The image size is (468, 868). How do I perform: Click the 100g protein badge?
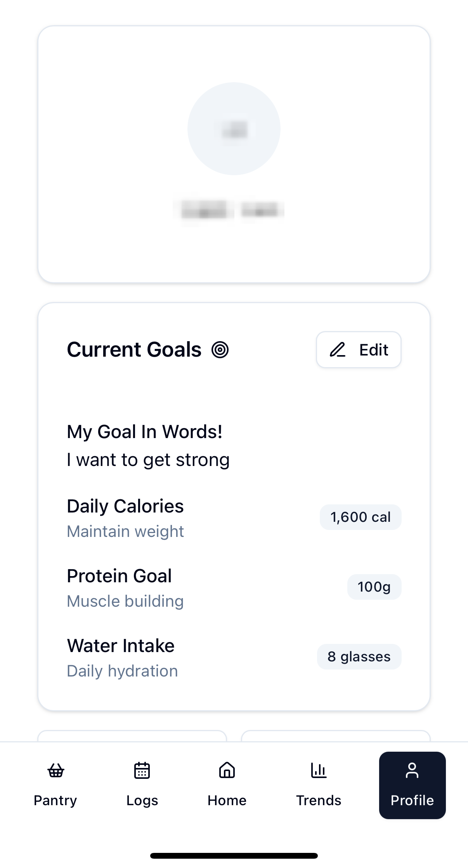374,587
